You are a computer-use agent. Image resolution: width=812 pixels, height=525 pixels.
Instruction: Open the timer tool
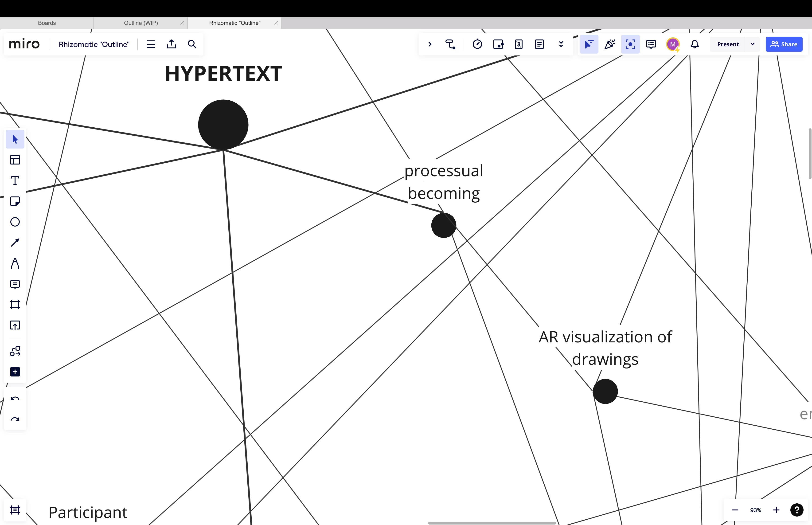[x=477, y=44]
